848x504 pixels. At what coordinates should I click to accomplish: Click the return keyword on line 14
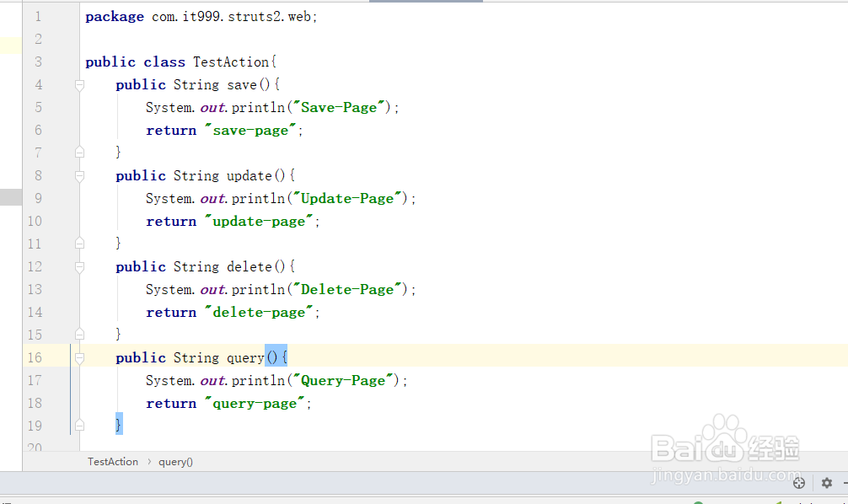171,313
